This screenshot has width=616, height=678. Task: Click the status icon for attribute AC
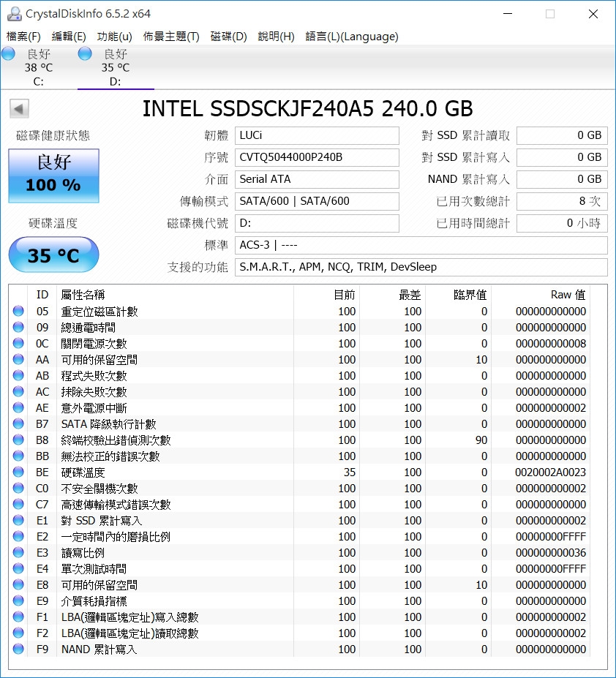(18, 391)
